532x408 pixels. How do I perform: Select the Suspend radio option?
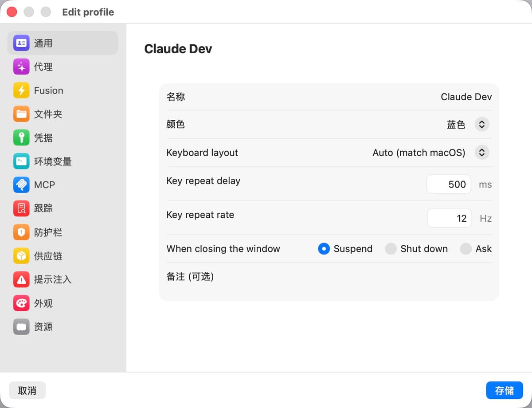tap(324, 249)
